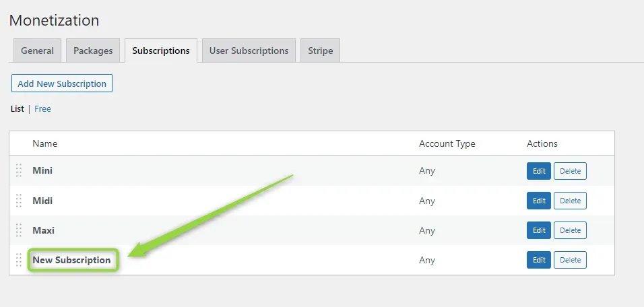
Task: Click Add New Subscription button
Action: point(62,83)
